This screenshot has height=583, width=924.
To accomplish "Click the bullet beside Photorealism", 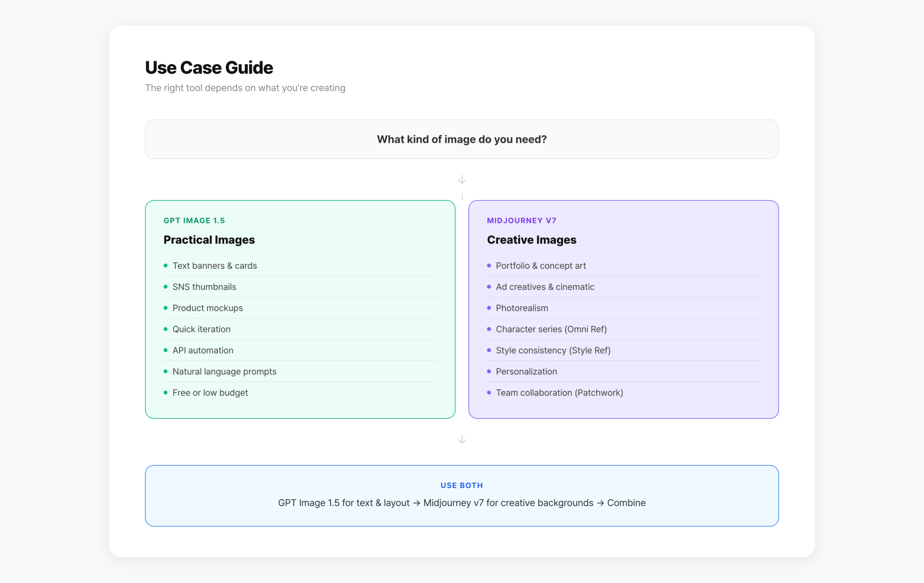I will pos(489,308).
